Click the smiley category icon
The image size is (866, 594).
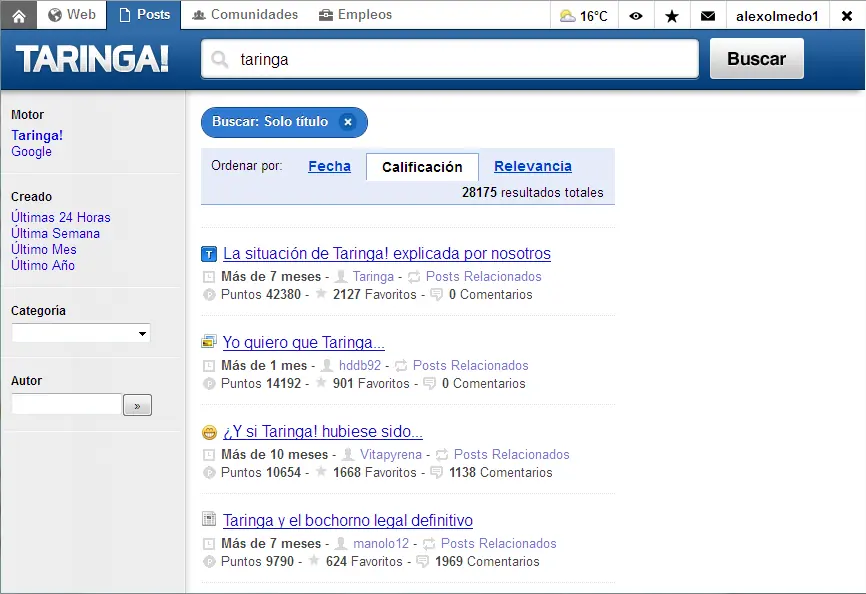[209, 432]
